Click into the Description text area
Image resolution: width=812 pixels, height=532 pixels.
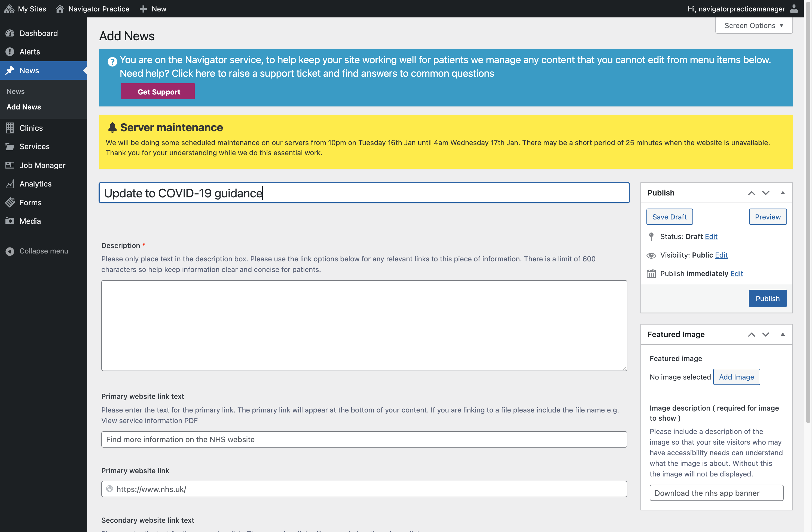[364, 326]
